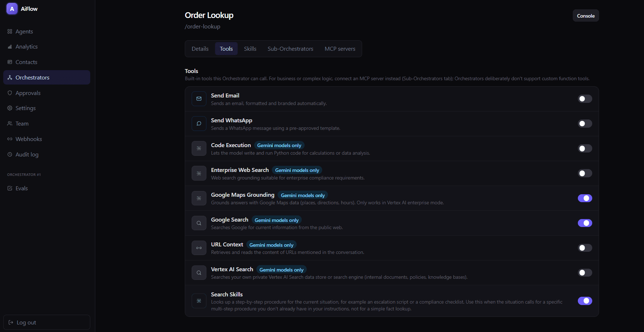Click the Log out button

tap(47, 322)
